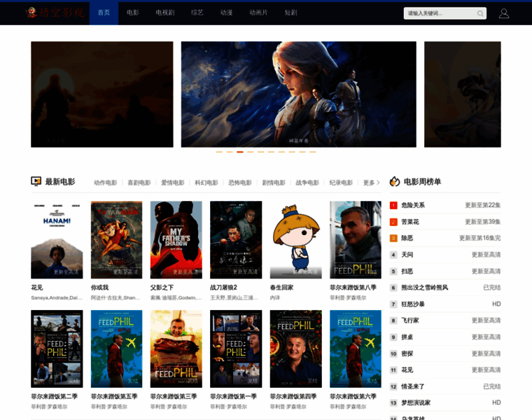The width and height of the screenshot is (532, 420).
Task: Select the active third carousel indicator dot
Action: (240, 151)
